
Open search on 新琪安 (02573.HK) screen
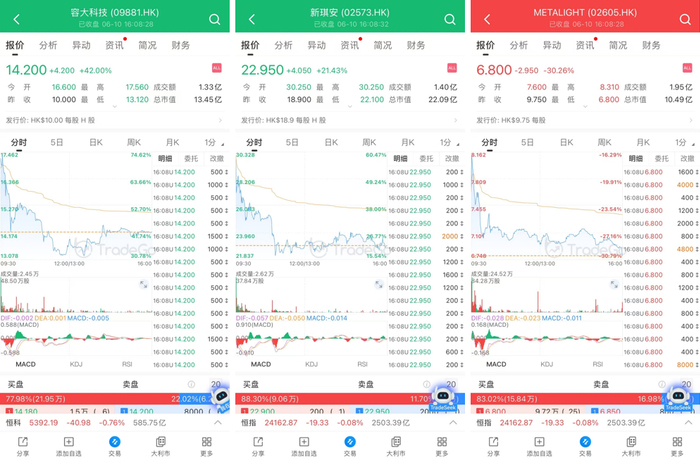pyautogui.click(x=450, y=19)
